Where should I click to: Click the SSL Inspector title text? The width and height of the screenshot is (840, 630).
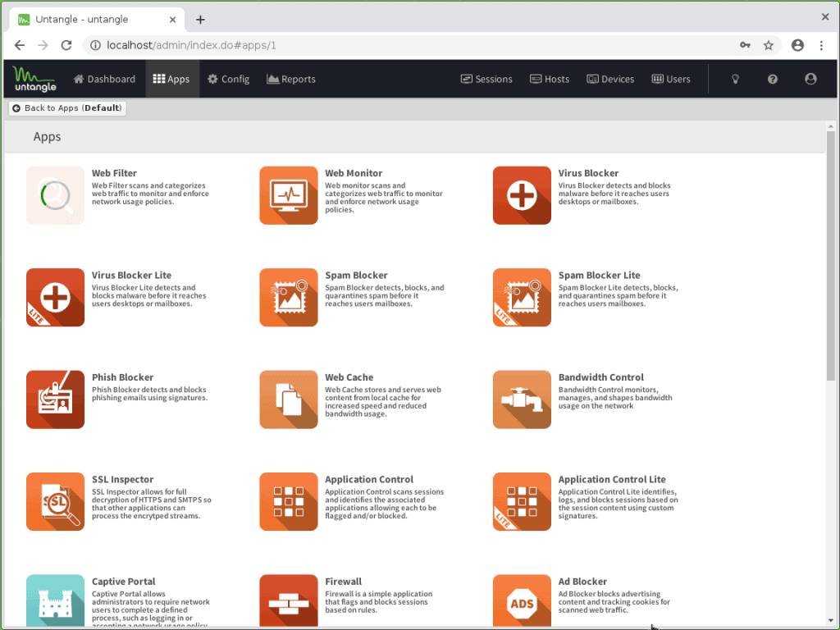(123, 479)
